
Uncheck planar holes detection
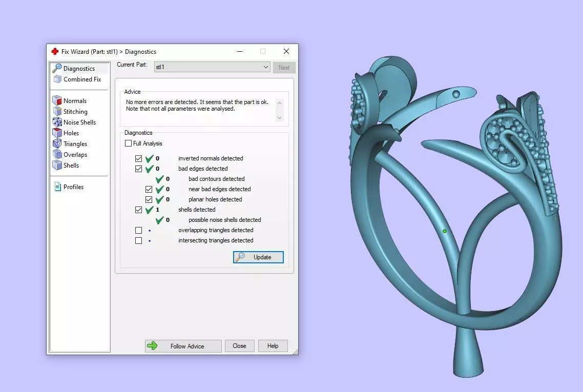(149, 199)
